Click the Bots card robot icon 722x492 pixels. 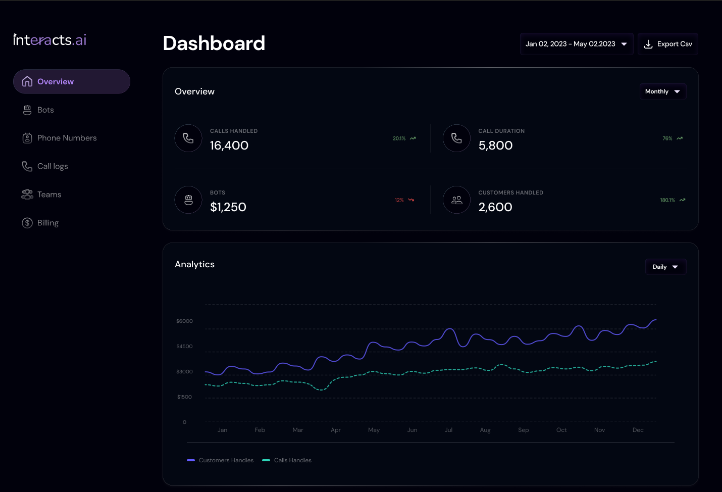(x=188, y=200)
